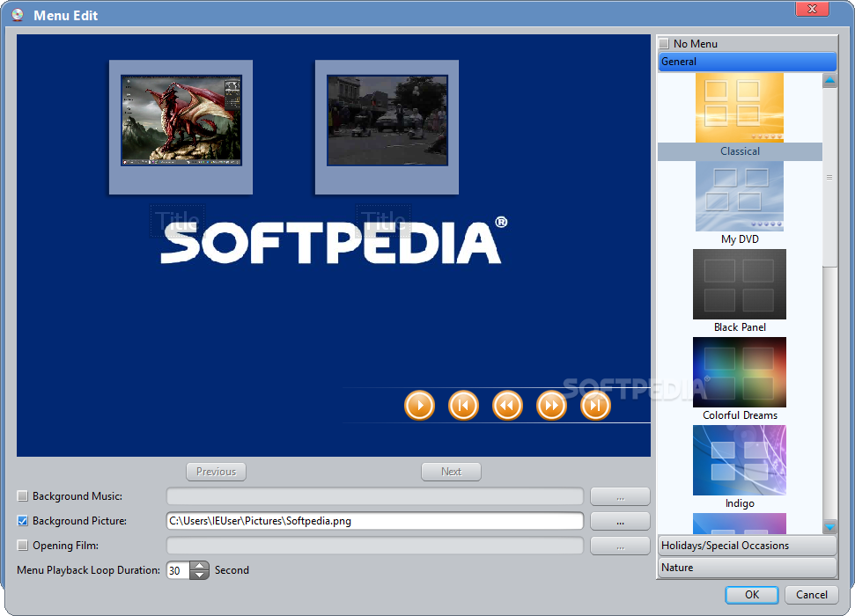
Task: Click template list scroll up arrow
Action: pos(830,81)
